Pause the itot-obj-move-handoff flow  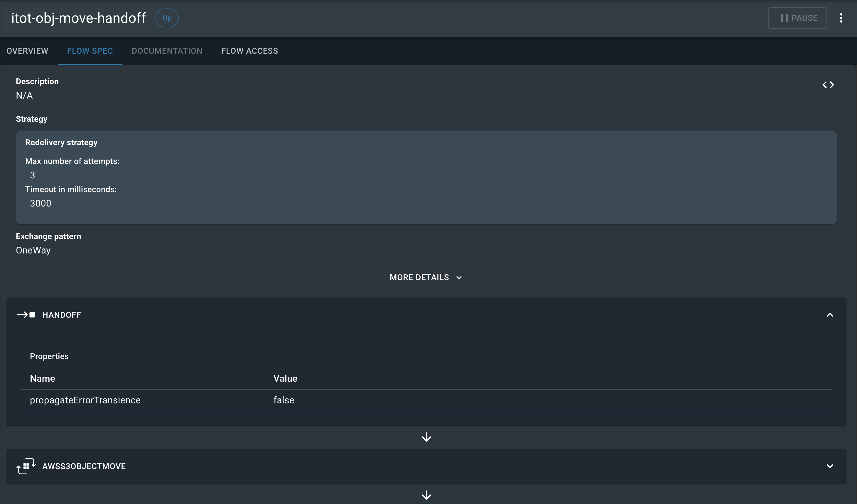797,18
